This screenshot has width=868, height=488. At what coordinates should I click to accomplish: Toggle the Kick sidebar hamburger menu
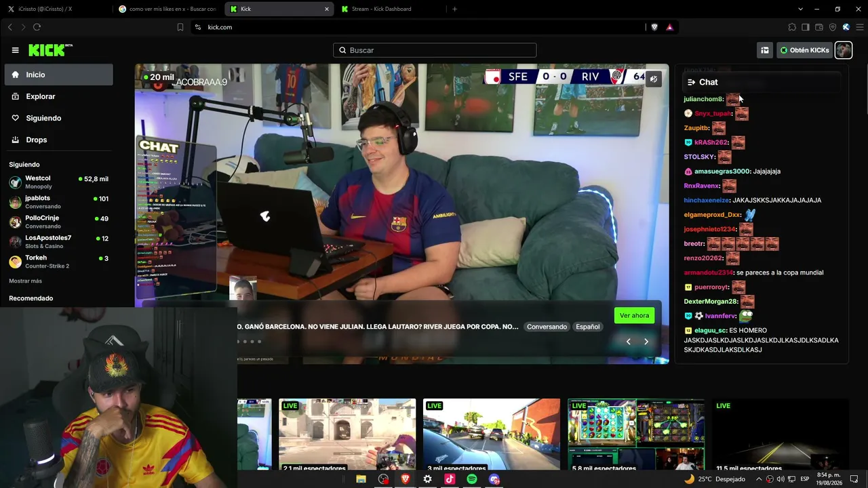click(x=15, y=50)
